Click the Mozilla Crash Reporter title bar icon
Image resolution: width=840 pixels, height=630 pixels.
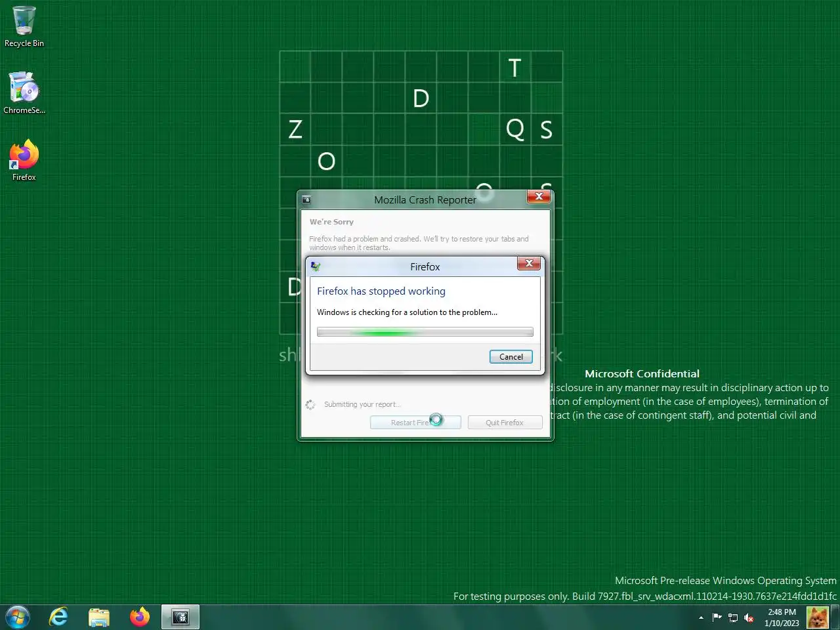click(306, 199)
